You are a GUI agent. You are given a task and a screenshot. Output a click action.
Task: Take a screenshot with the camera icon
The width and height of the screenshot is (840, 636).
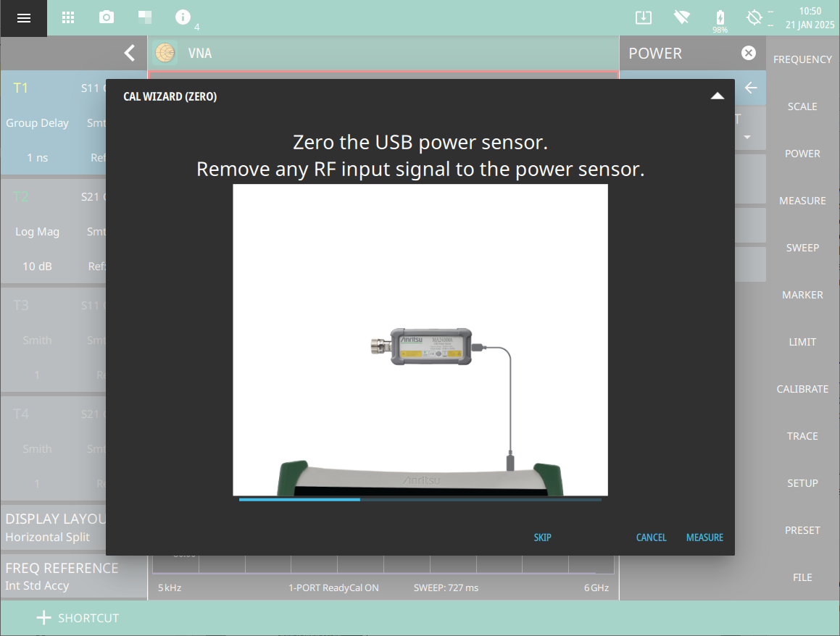107,17
